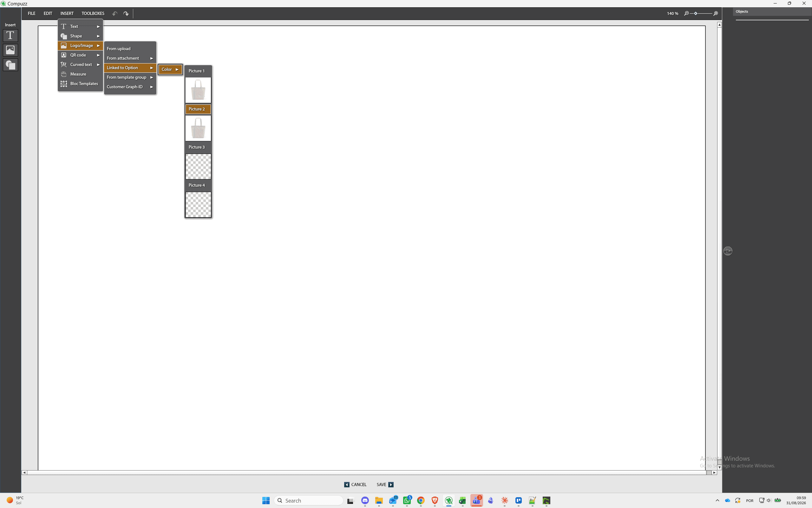Screen dimensions: 812x508
Task: Open the Compuzz app icon in taskbar
Action: 449,501
